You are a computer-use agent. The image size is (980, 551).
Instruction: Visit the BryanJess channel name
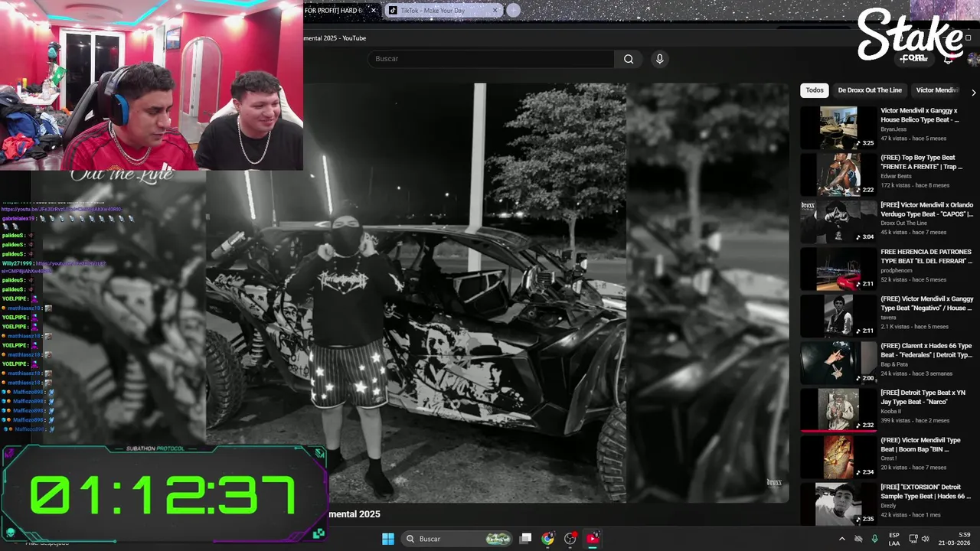tap(893, 129)
